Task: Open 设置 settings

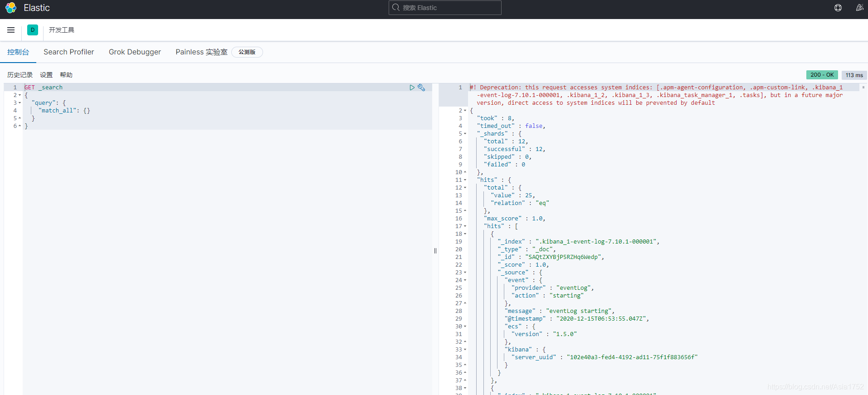Action: [46, 75]
